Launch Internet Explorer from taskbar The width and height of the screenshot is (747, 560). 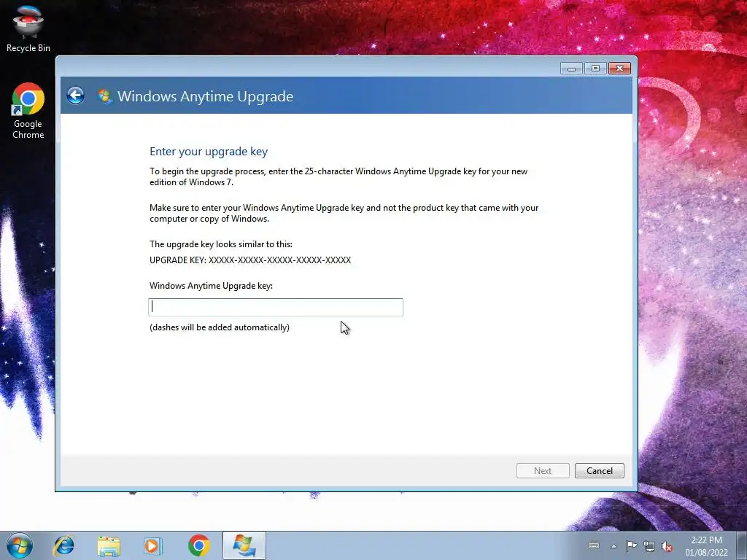[x=64, y=545]
